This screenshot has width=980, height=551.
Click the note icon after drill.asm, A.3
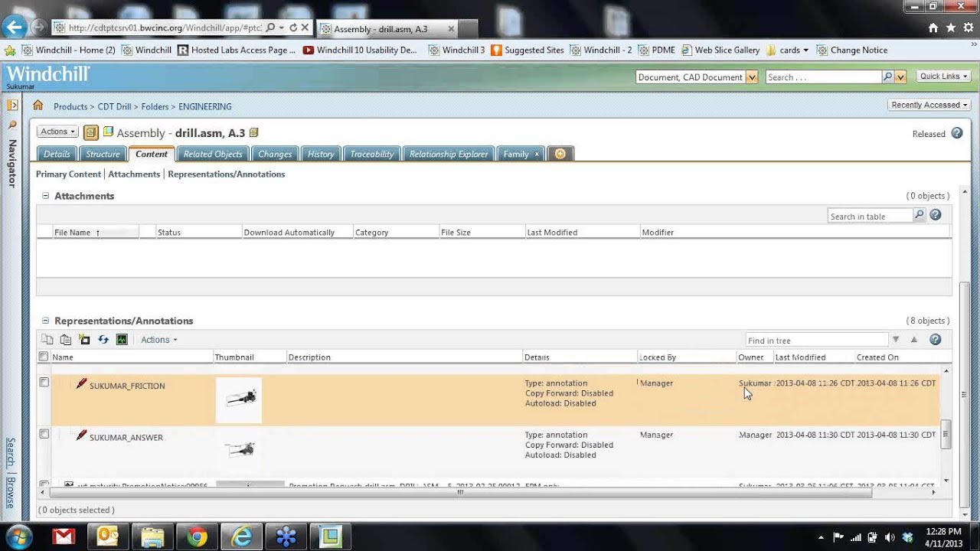[x=254, y=133]
